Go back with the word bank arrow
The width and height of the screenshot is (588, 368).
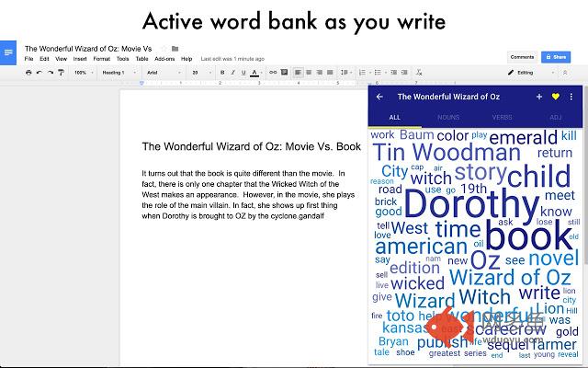[x=379, y=97]
